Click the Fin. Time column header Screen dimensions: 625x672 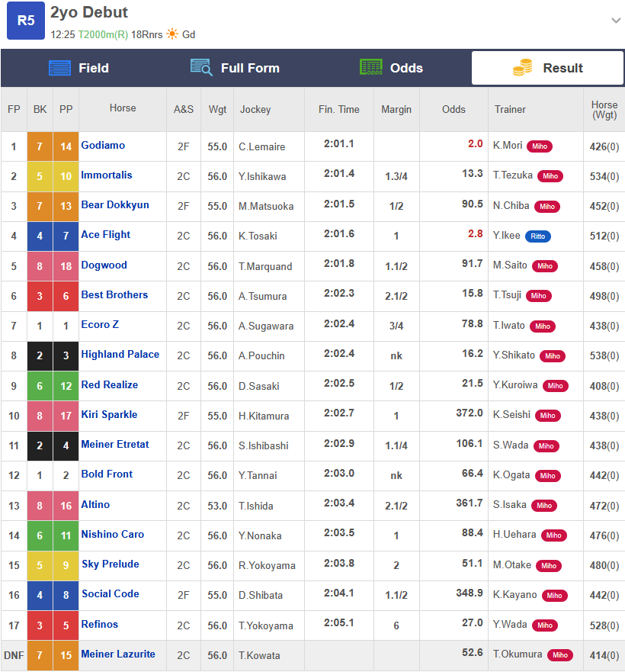pyautogui.click(x=339, y=109)
